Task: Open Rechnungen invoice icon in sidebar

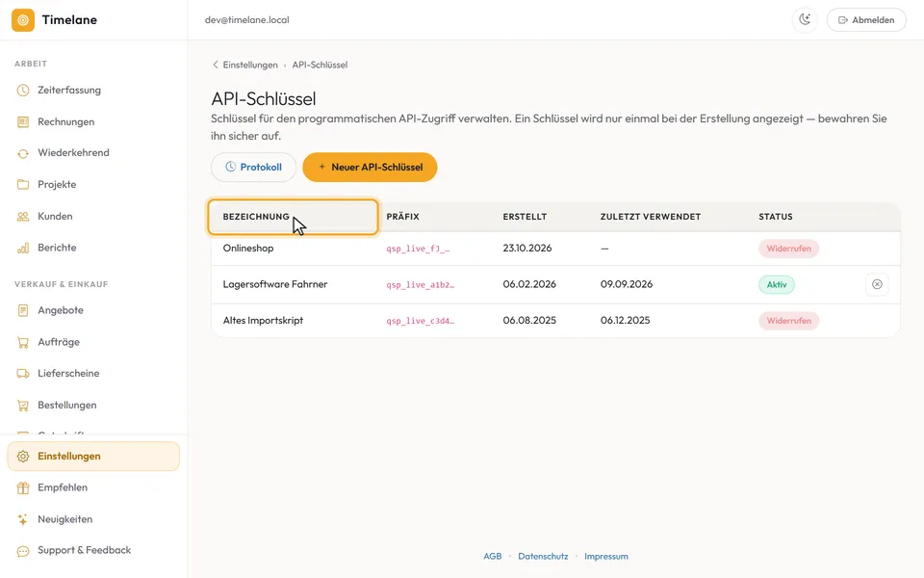Action: (23, 122)
